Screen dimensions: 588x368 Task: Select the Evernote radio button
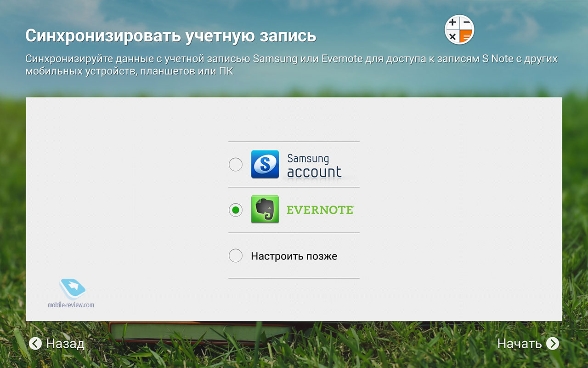tap(236, 210)
